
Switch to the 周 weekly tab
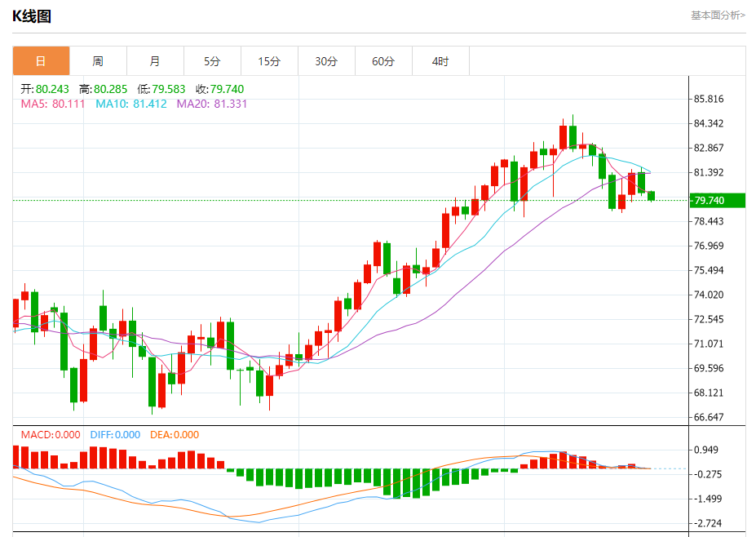point(98,60)
